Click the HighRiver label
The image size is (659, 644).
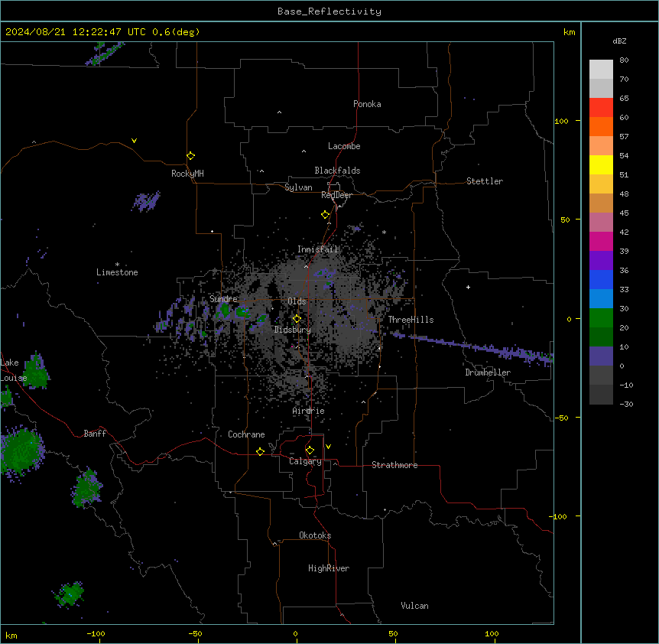(x=329, y=568)
